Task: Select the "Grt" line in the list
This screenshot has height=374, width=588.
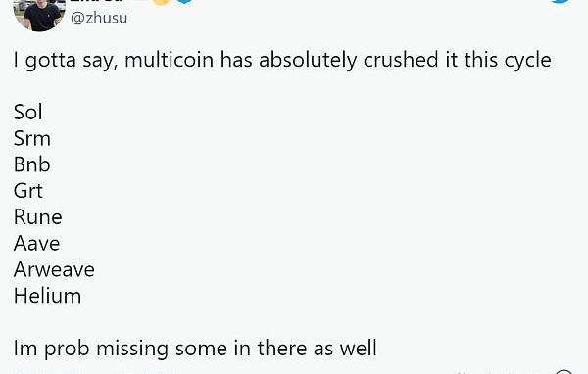Action: [x=28, y=190]
